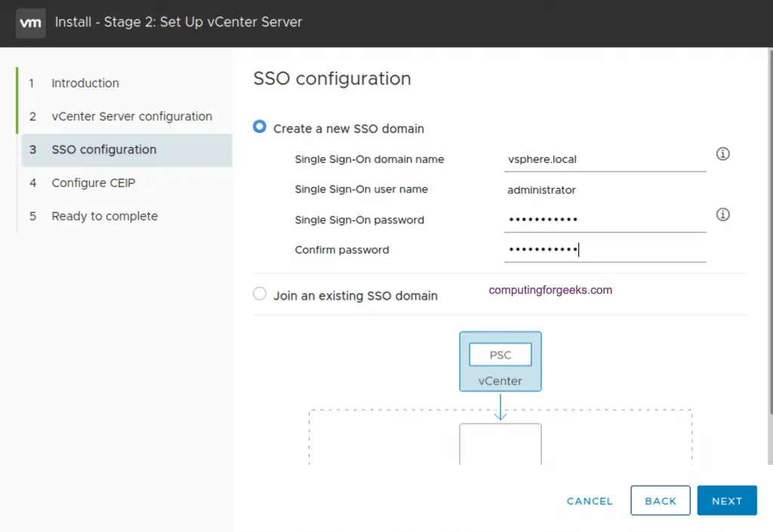Click the SSO configuration page heading
Viewport: 773px width, 532px height.
(x=332, y=78)
